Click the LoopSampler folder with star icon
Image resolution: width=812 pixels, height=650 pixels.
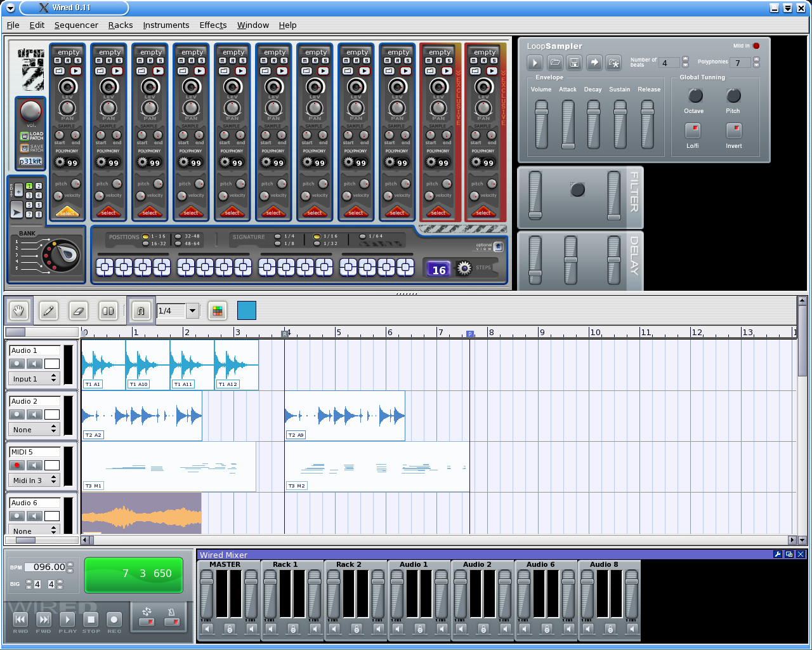pos(613,62)
